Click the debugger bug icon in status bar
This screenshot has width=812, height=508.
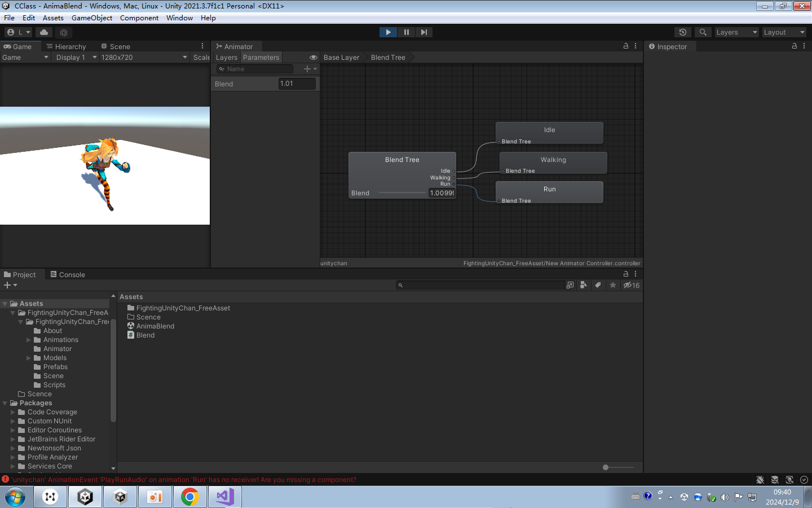pos(760,480)
